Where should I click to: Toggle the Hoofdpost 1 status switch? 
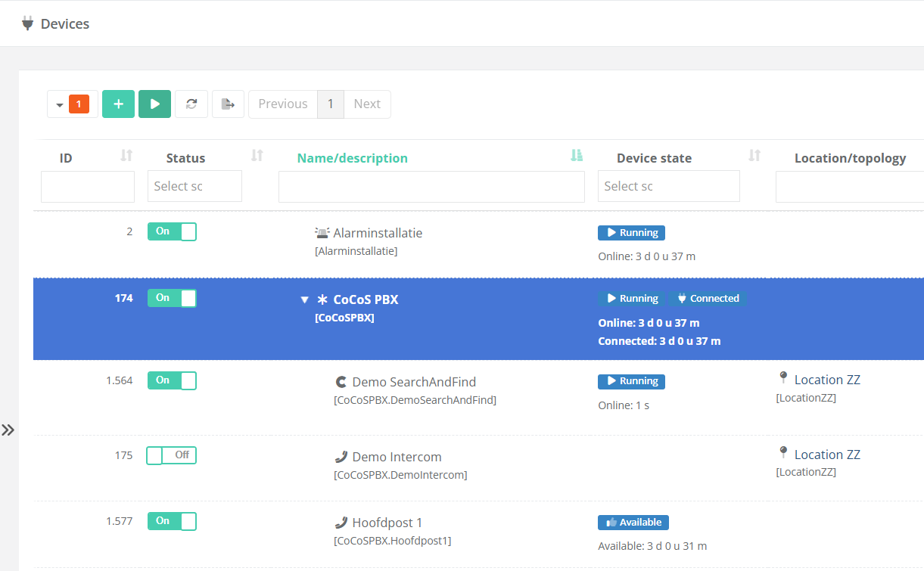tap(172, 521)
